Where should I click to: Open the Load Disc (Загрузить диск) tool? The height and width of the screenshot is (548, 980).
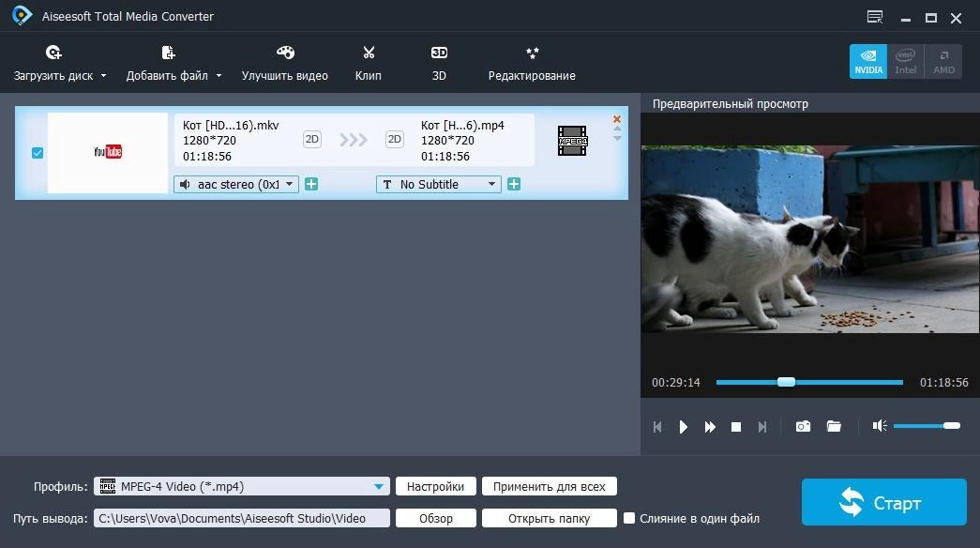[x=53, y=63]
